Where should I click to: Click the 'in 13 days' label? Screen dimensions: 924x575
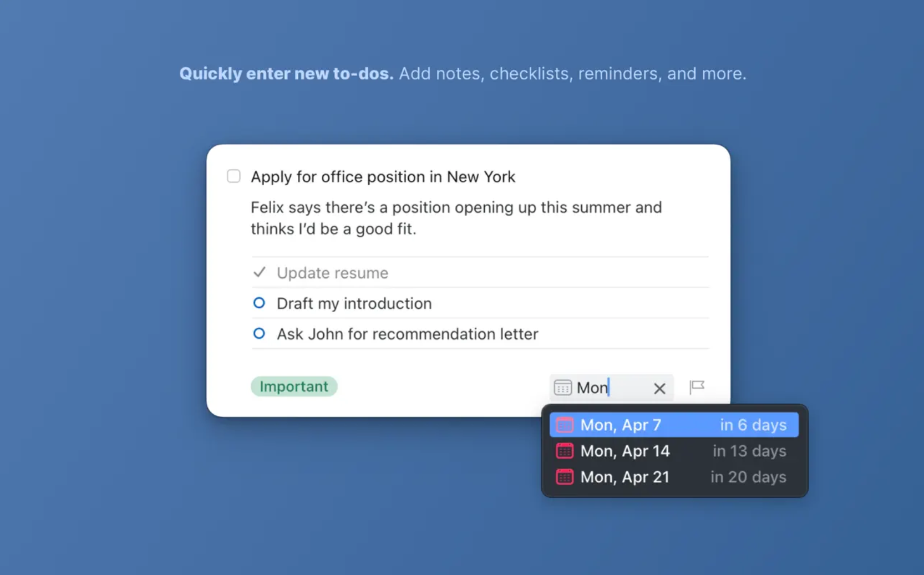tap(749, 451)
